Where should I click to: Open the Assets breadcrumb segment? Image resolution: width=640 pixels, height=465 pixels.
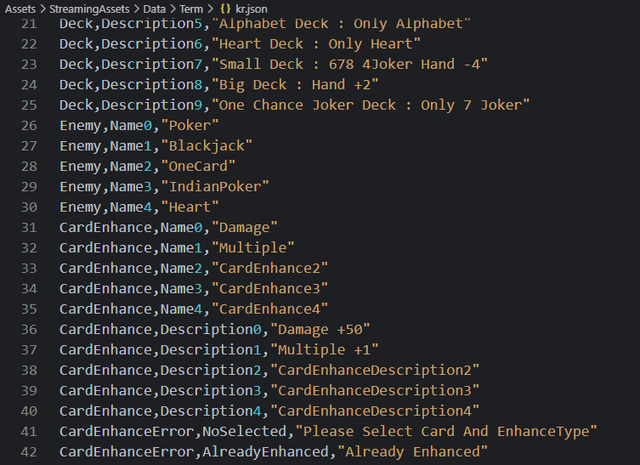click(x=21, y=8)
